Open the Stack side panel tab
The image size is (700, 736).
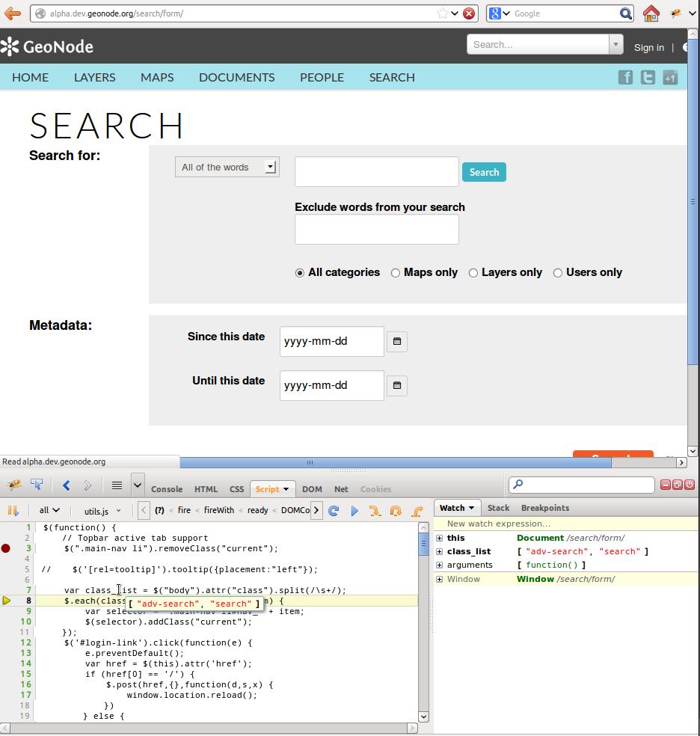[498, 508]
